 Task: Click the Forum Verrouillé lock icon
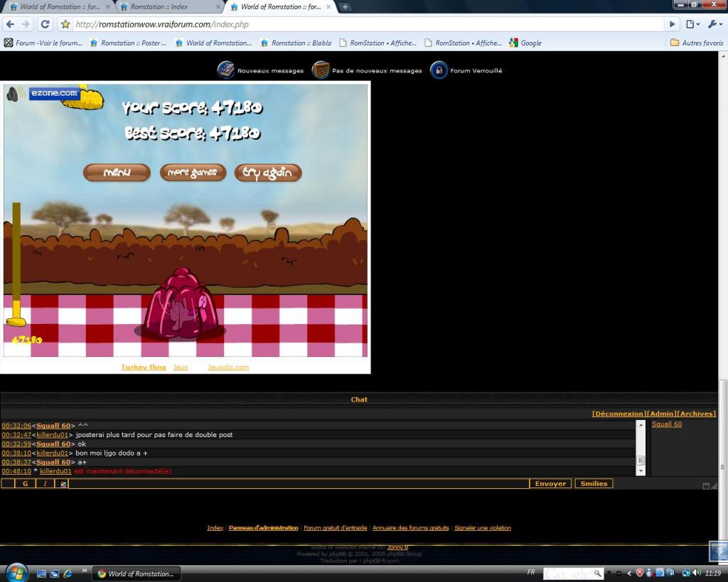pos(439,70)
